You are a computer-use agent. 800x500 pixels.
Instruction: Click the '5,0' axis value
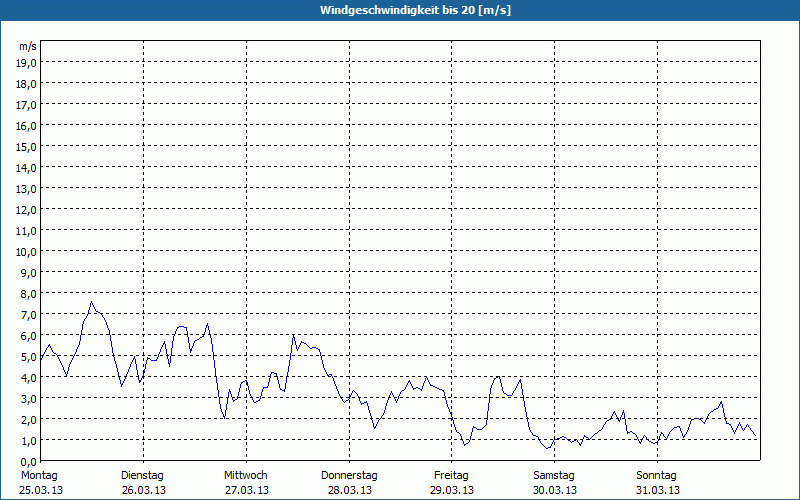pos(29,357)
